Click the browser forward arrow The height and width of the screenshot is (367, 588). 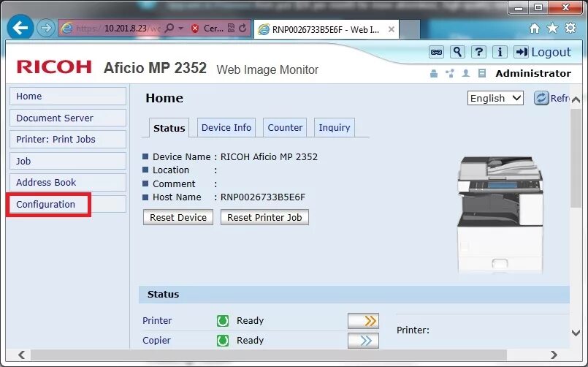pyautogui.click(x=46, y=28)
